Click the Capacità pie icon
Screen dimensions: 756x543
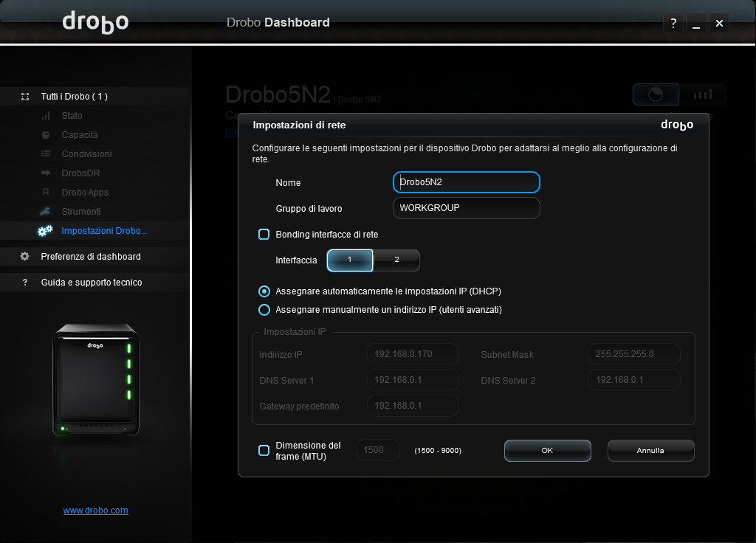pos(46,135)
